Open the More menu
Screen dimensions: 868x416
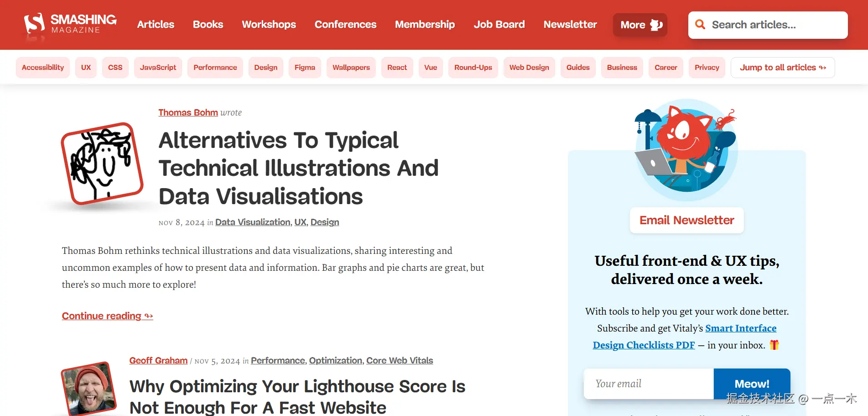pyautogui.click(x=640, y=25)
